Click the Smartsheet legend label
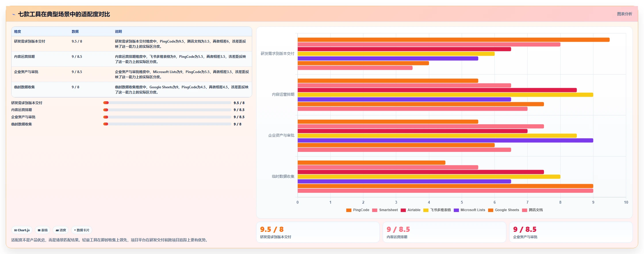Screen dimensions: 644x254 coord(388,210)
